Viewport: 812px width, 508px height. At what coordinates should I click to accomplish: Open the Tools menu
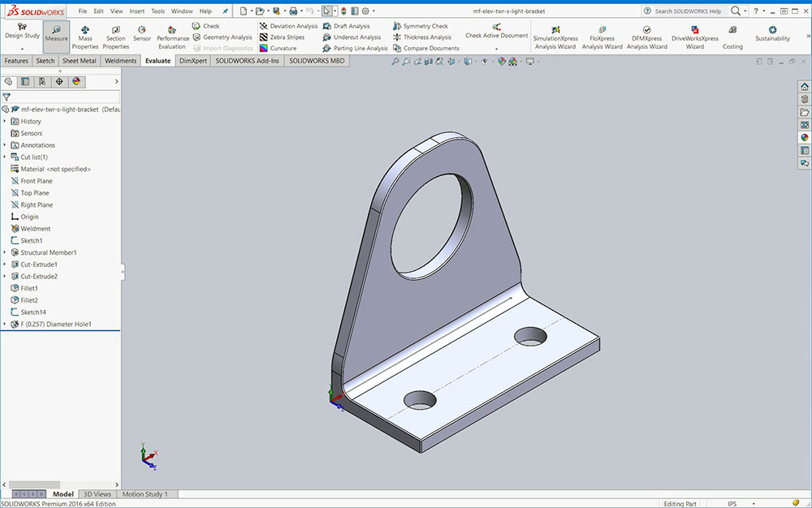click(158, 11)
